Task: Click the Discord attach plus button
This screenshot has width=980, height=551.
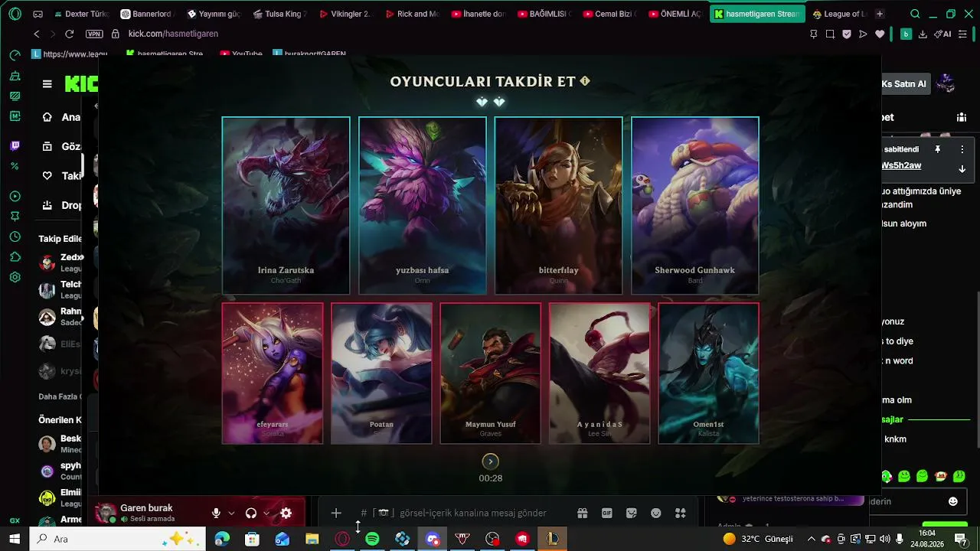Action: pyautogui.click(x=336, y=514)
